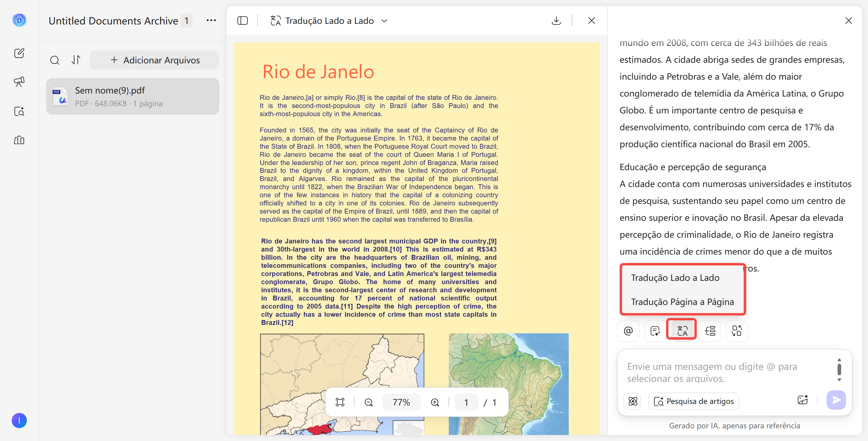Click 'Educação e percepção de segurança' heading
868x441 pixels.
coord(693,167)
